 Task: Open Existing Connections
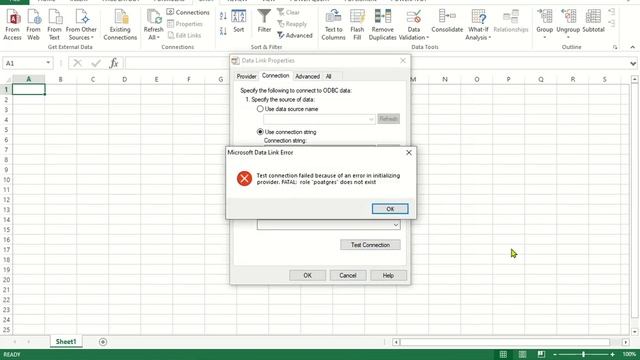point(120,25)
